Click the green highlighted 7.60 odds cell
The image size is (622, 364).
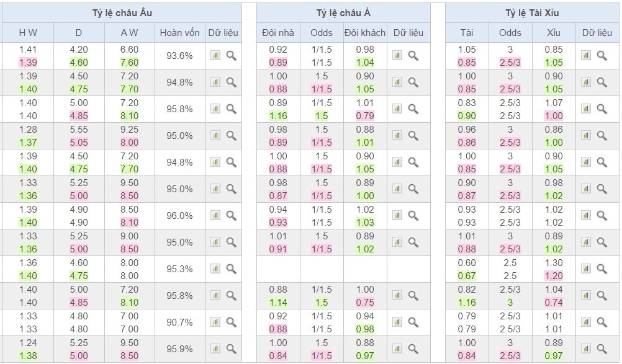click(129, 63)
